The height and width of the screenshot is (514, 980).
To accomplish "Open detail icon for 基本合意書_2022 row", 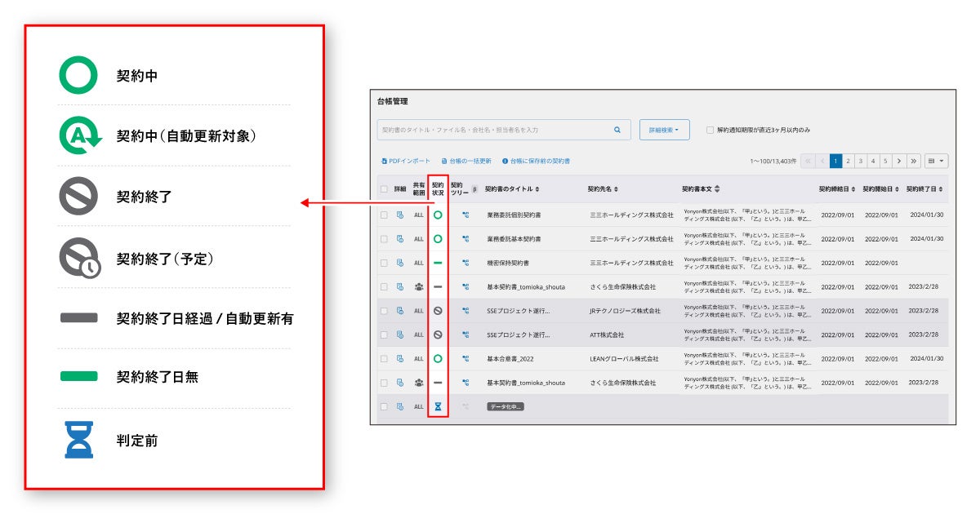I will (400, 358).
